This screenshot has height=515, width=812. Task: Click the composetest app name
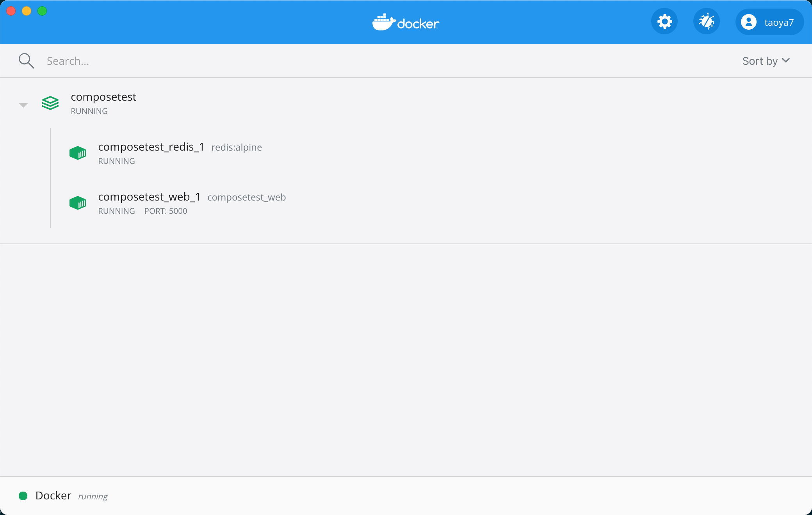(103, 97)
